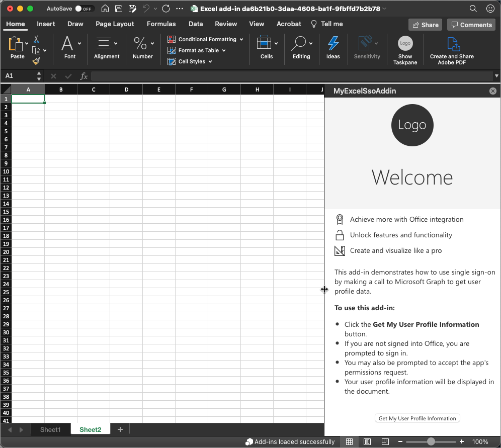Open the Data ribbon tab
This screenshot has height=448, width=501.
[x=196, y=24]
